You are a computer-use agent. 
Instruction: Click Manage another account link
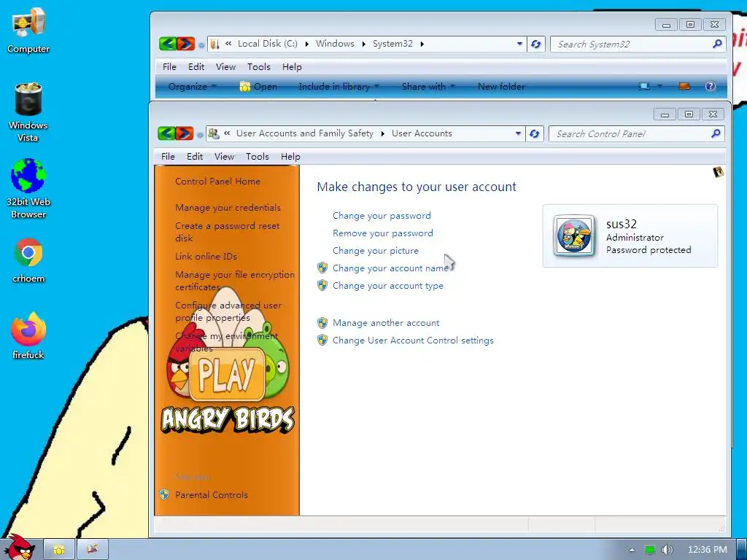[386, 323]
